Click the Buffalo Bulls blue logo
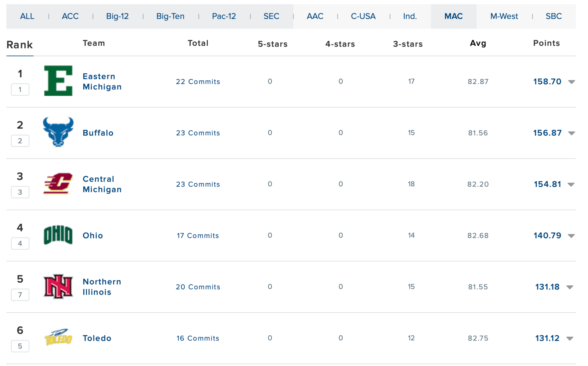 58,132
